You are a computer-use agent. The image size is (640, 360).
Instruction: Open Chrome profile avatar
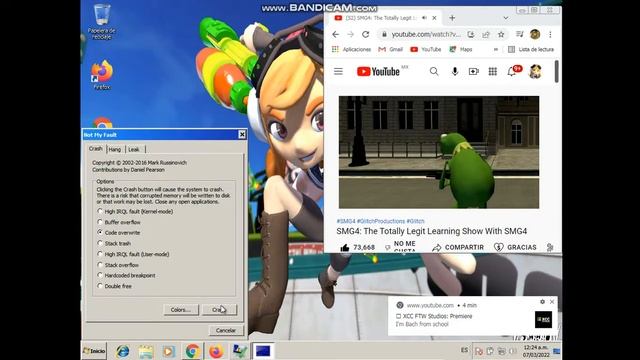(535, 35)
